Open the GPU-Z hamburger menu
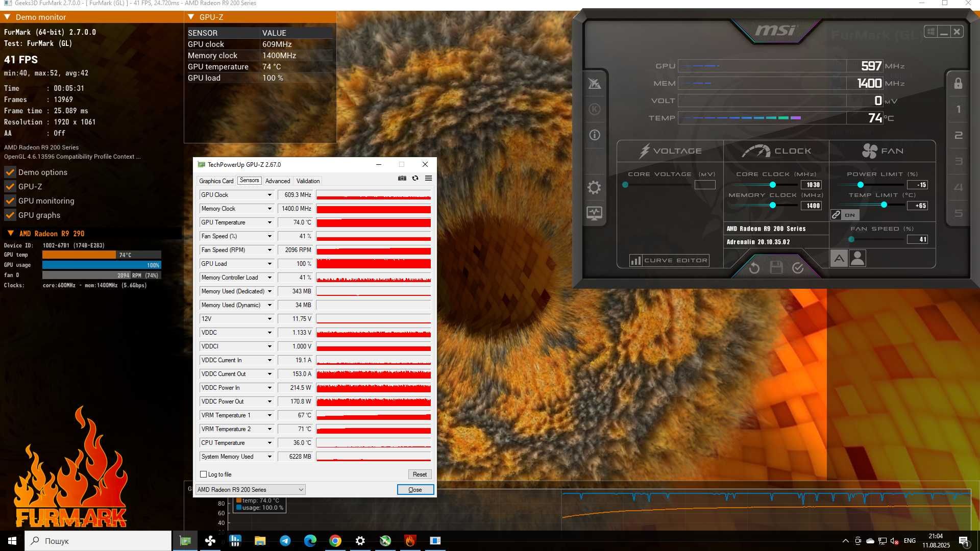 pyautogui.click(x=428, y=178)
